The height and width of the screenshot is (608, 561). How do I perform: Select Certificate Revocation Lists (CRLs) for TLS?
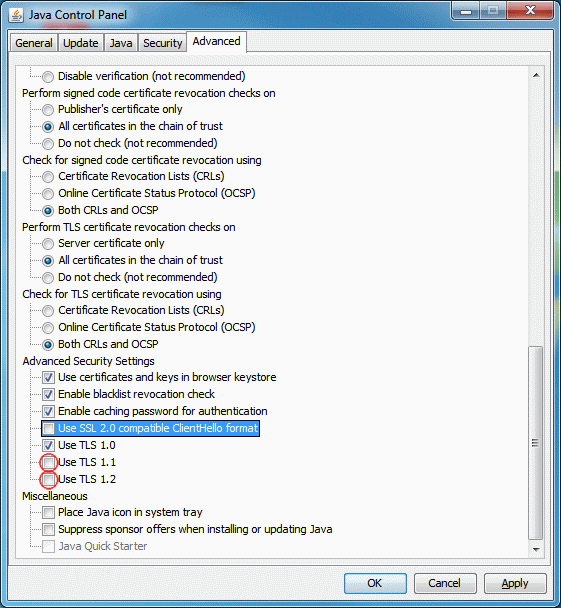[x=48, y=311]
